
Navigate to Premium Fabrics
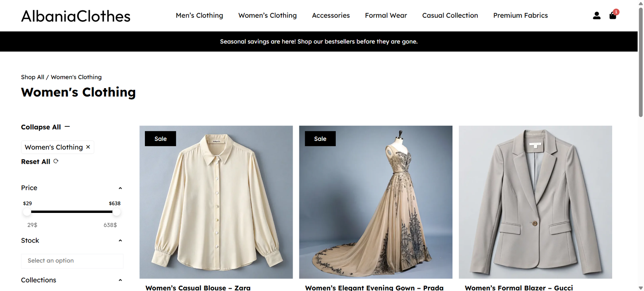(x=520, y=15)
